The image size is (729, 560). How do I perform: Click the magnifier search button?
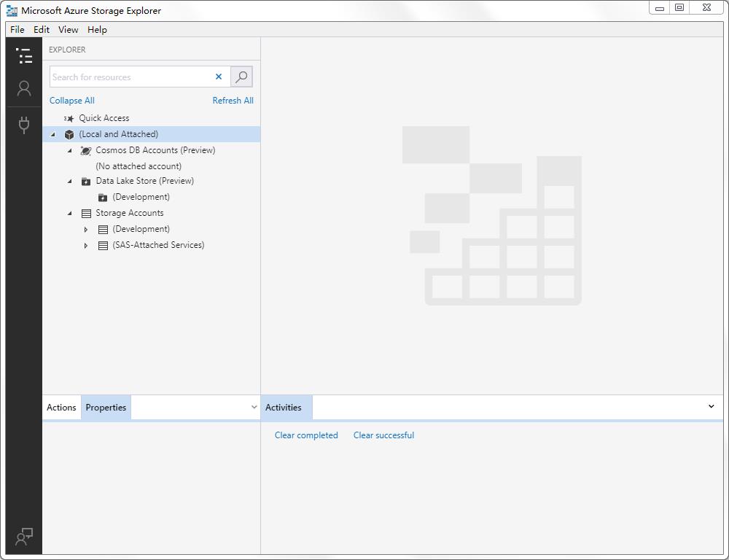pyautogui.click(x=241, y=77)
